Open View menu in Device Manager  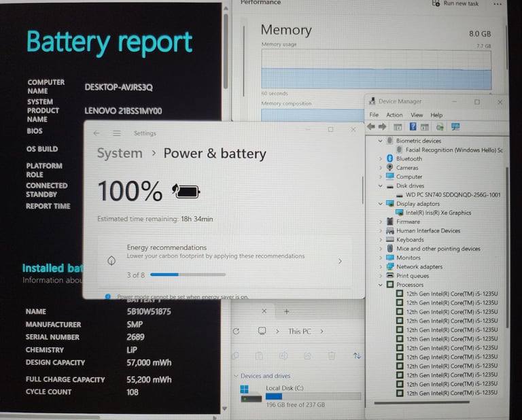tap(417, 115)
